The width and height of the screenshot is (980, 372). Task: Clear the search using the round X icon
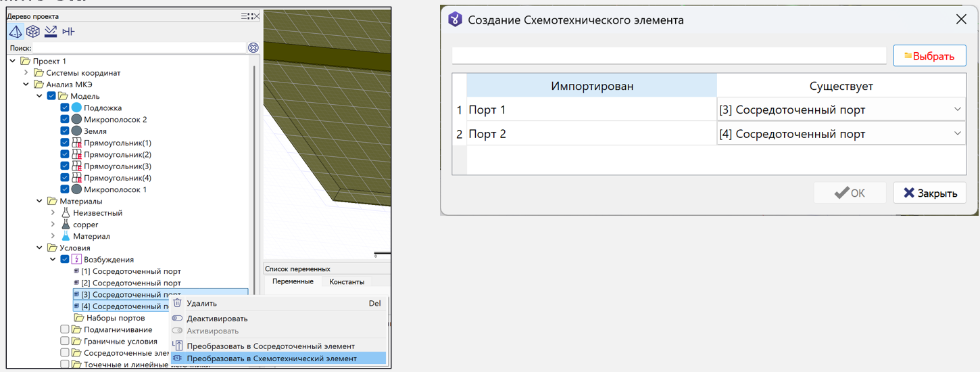click(x=253, y=47)
